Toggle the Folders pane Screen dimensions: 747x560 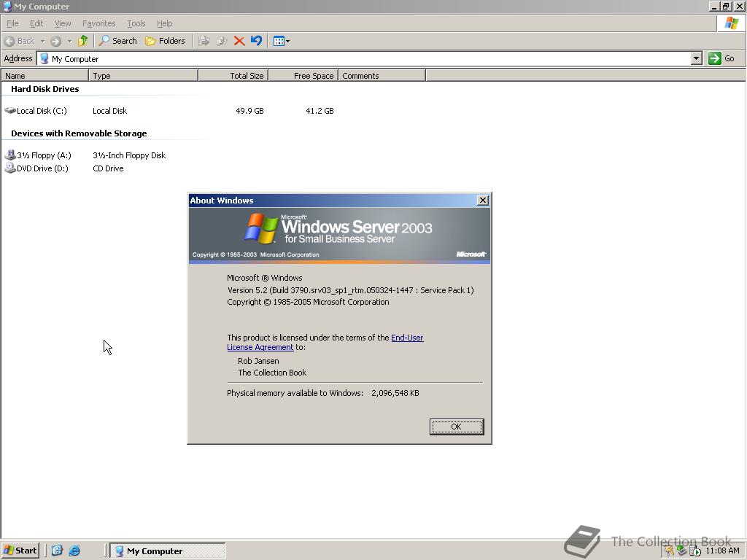[165, 41]
